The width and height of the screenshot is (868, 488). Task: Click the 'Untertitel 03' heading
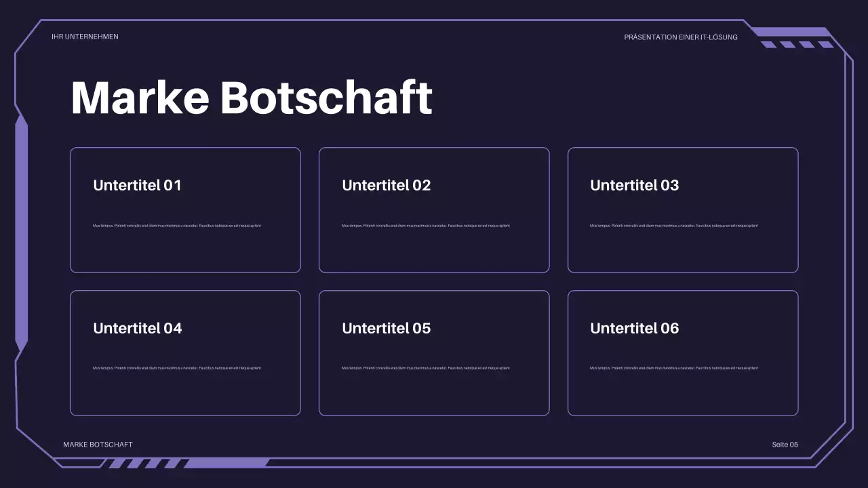point(634,185)
